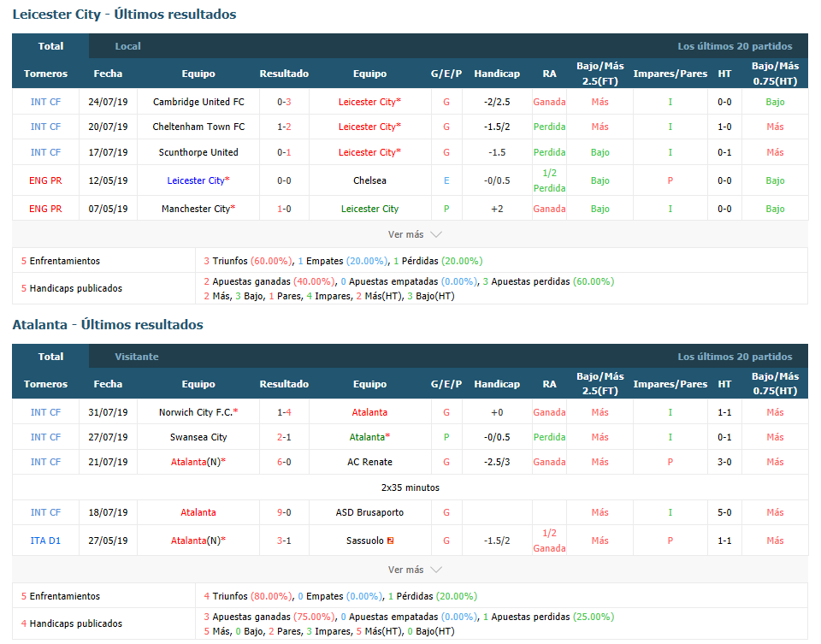Click the 1-4 result for Norwich City
The image size is (821, 644).
pos(284,412)
